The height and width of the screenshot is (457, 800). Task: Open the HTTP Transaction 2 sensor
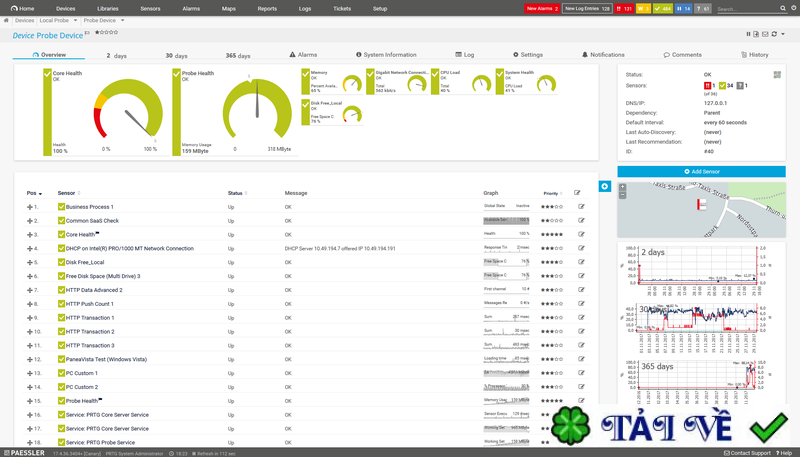point(90,332)
